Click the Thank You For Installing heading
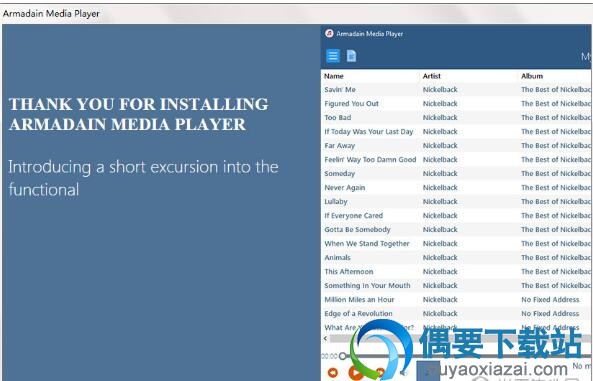 click(x=138, y=114)
